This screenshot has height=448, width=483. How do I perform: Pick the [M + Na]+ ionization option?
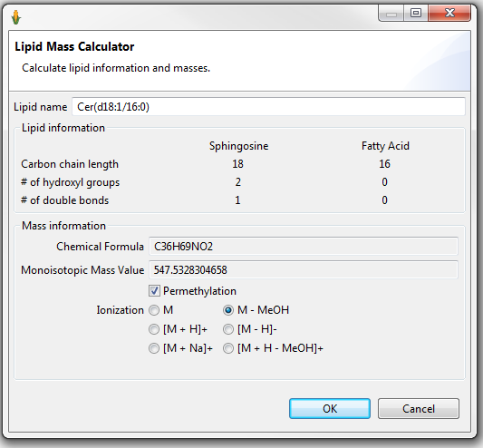point(154,348)
